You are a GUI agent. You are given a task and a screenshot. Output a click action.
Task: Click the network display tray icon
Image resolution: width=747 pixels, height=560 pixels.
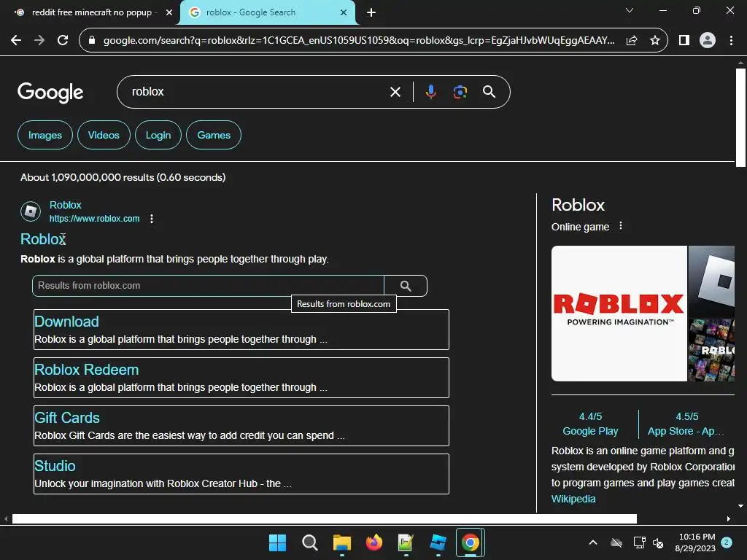pos(639,542)
